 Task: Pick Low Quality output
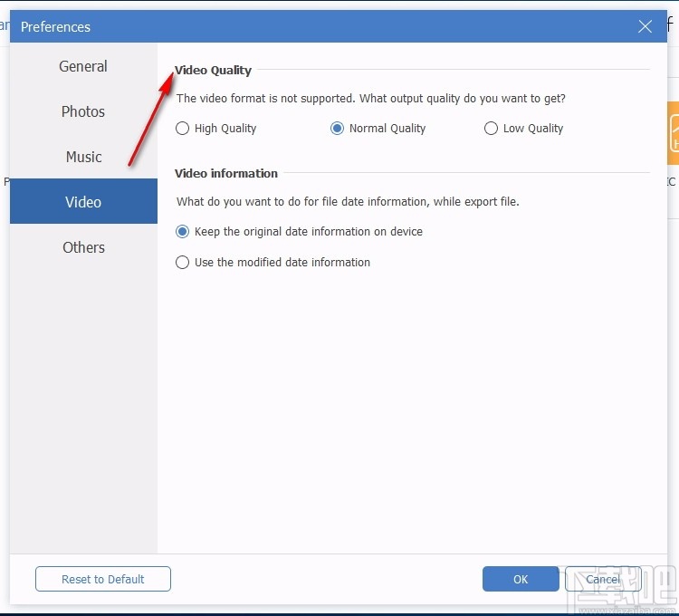coord(492,129)
